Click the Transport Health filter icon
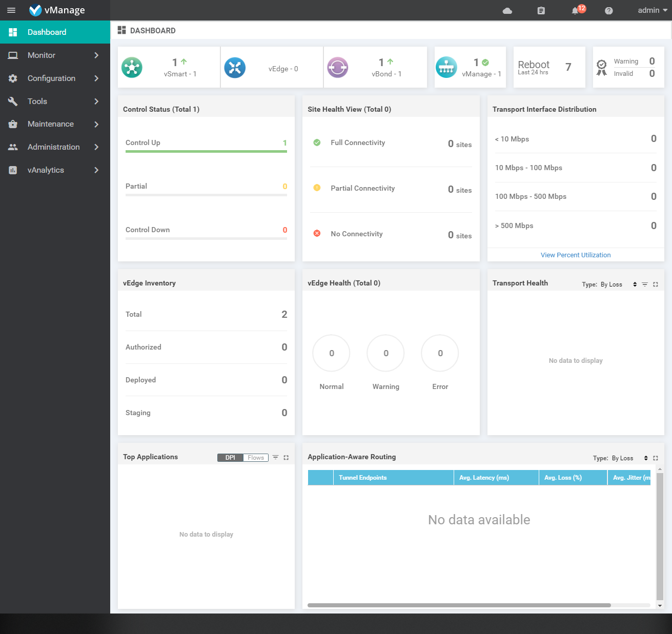Viewport: 672px width, 634px height. (x=645, y=284)
